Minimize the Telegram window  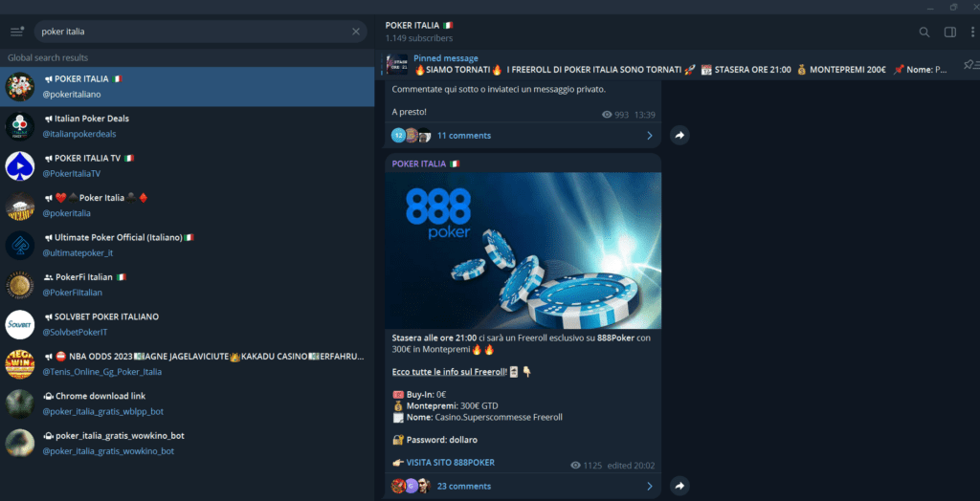(x=931, y=7)
